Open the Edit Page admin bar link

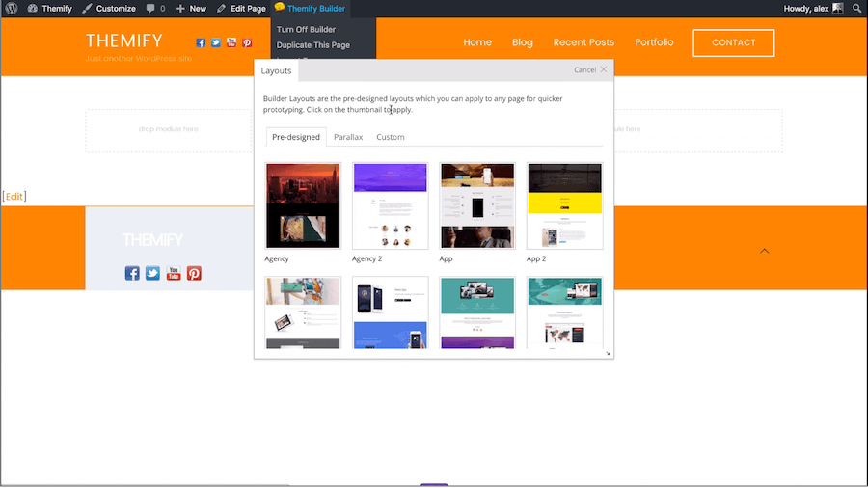pyautogui.click(x=241, y=9)
